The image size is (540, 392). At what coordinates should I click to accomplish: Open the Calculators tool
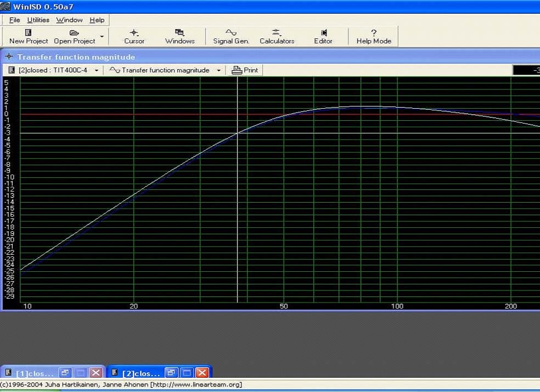click(277, 33)
